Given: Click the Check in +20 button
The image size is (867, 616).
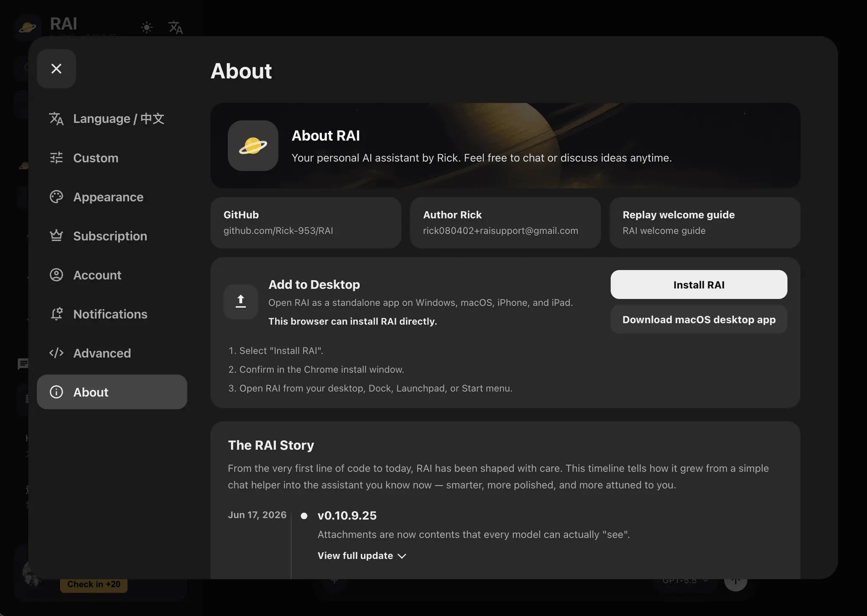Looking at the screenshot, I should (x=94, y=584).
